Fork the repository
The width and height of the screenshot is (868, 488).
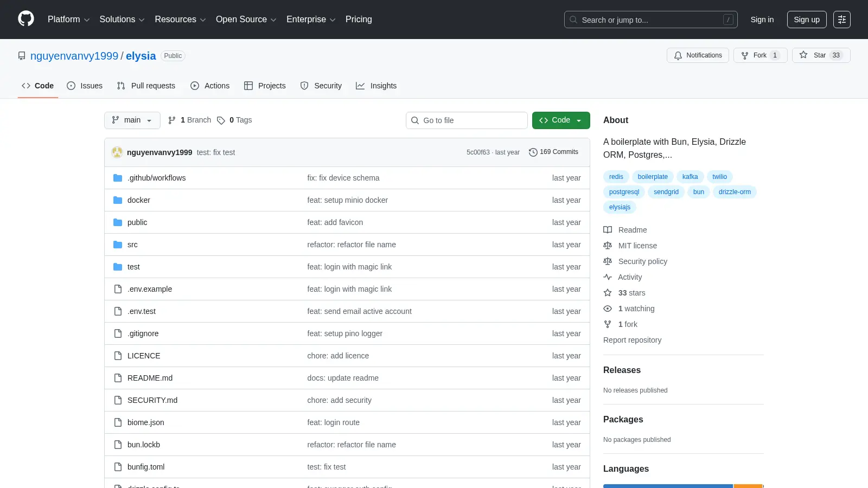click(x=760, y=55)
